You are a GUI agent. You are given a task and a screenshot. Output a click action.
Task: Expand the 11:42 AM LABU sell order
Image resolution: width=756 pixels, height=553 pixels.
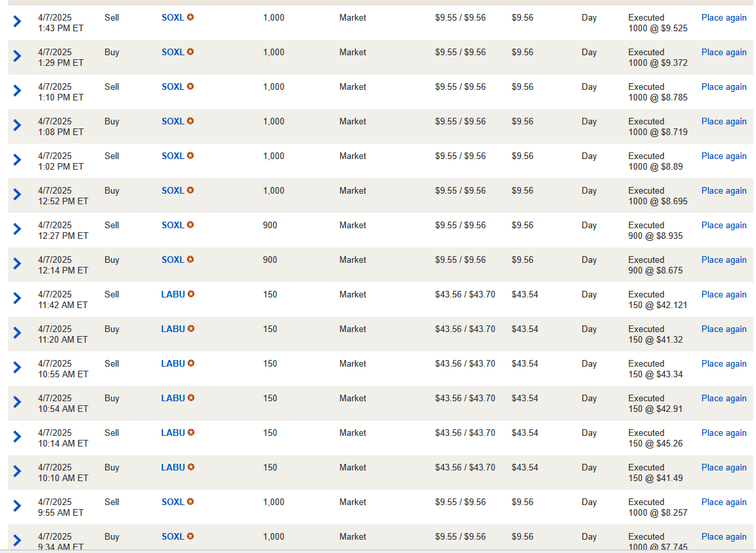(17, 298)
